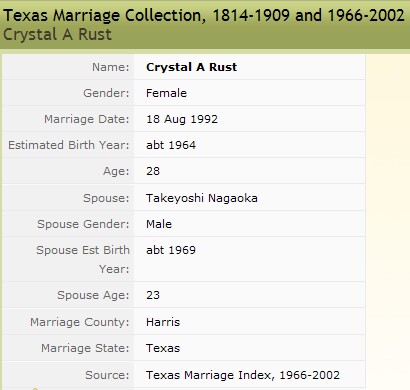
Task: Click the marriage date 18 Aug 1992
Action: click(x=182, y=119)
